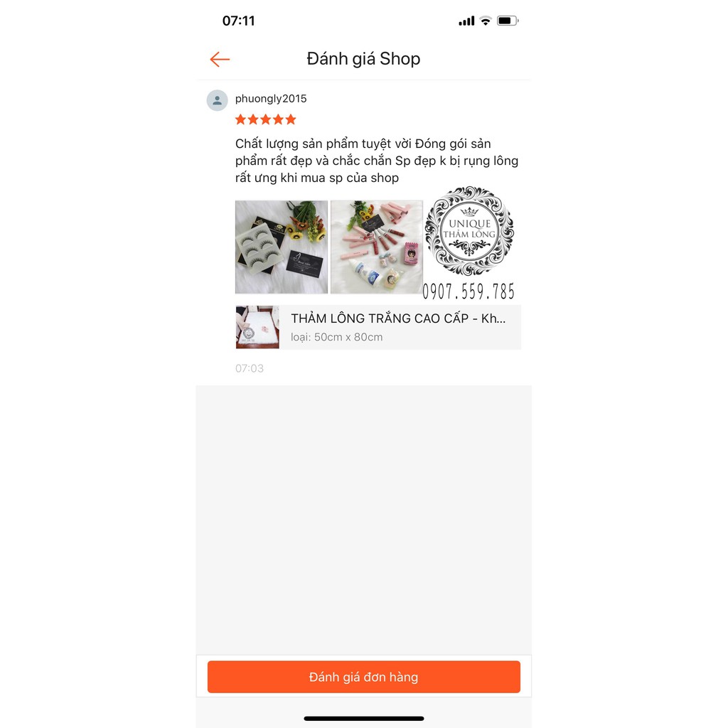Open the lipsticks review photo

point(377,247)
